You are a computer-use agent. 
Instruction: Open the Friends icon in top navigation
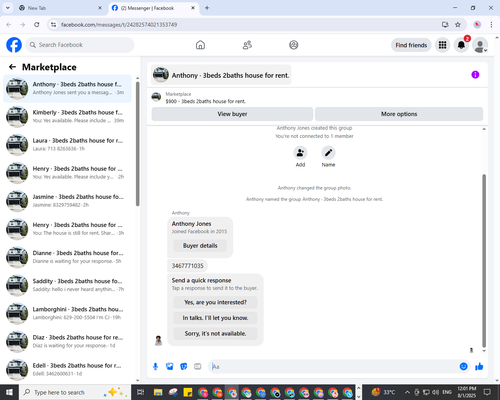click(247, 45)
